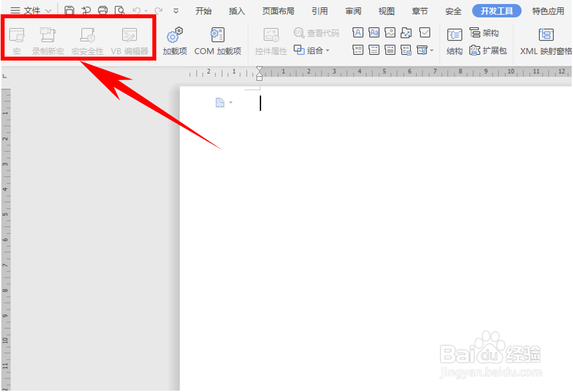The image size is (573, 392).
Task: Click the vertical ruler at mark 5
Action: coord(5,214)
